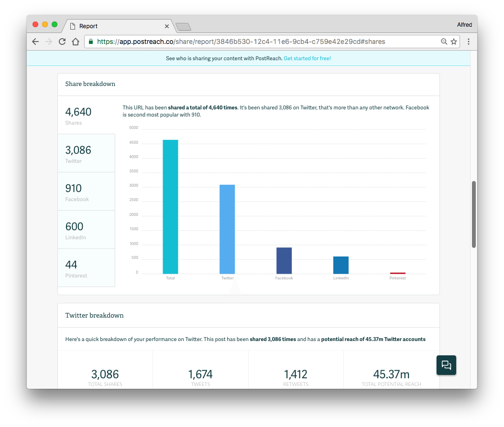Screen dimensions: 504x427
Task: Click the Total bar in the chart
Action: click(170, 205)
